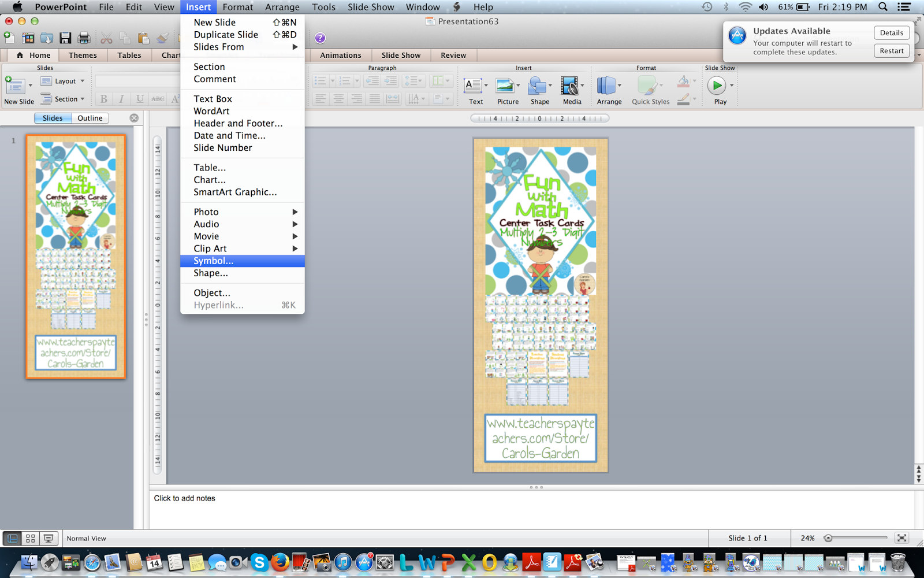924x578 pixels.
Task: Play the slide show from ribbon
Action: (x=717, y=86)
